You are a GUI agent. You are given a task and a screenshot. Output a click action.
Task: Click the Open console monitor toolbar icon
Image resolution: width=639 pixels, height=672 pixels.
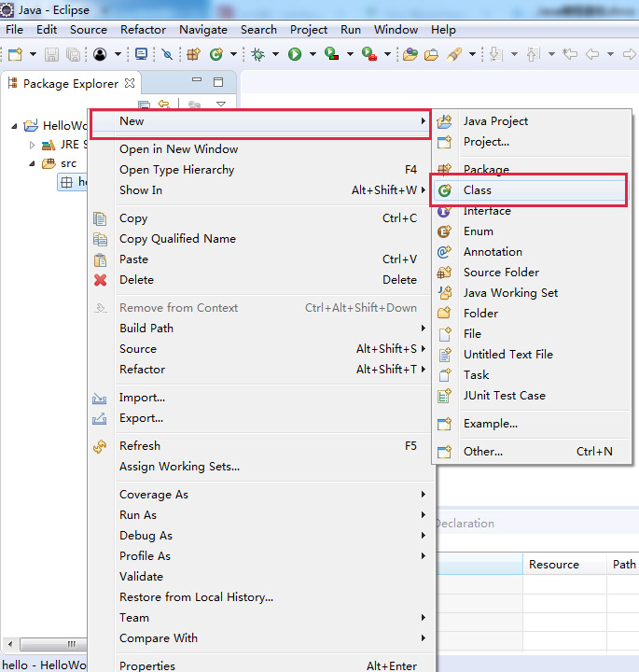141,54
